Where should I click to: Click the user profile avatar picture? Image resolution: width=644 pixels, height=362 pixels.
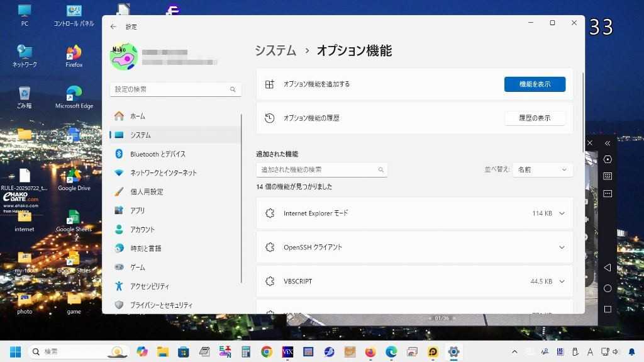pos(124,57)
